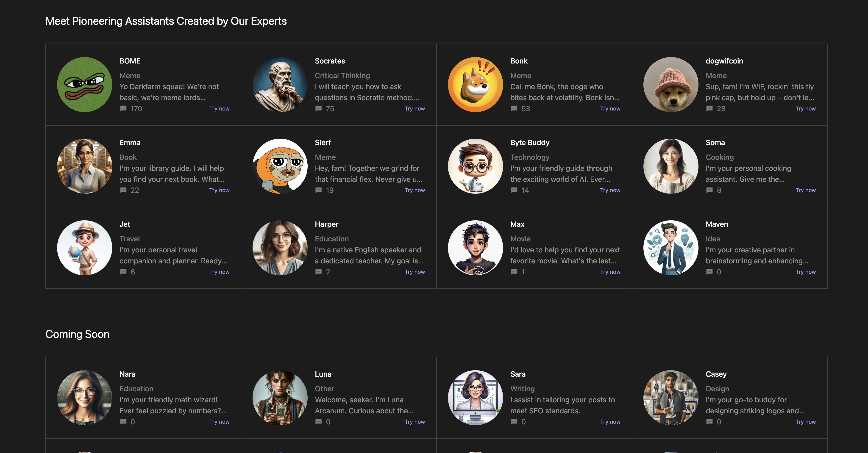Viewport: 868px width, 453px height.
Task: Try the dogwifcoin assistant
Action: tap(806, 109)
